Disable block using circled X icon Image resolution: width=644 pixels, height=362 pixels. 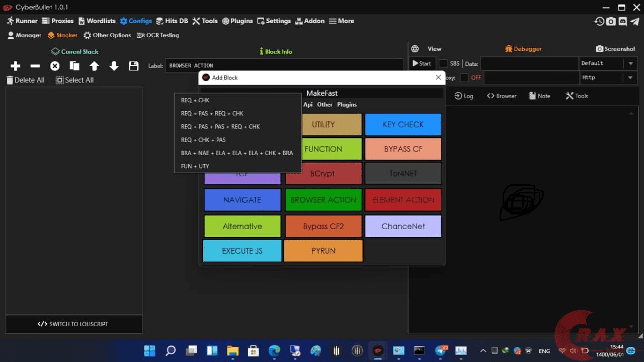pyautogui.click(x=55, y=66)
